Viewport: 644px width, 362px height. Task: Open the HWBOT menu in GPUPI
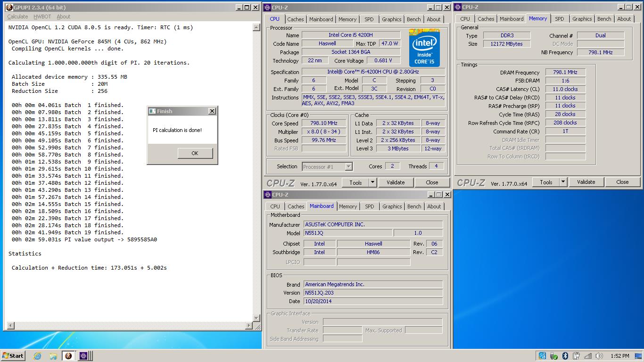coord(42,16)
